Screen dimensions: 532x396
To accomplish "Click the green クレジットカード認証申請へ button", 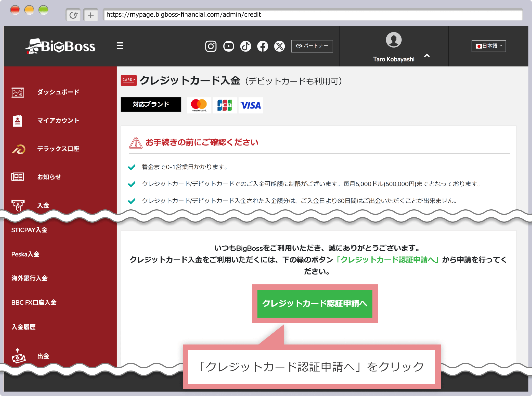I will tap(315, 304).
